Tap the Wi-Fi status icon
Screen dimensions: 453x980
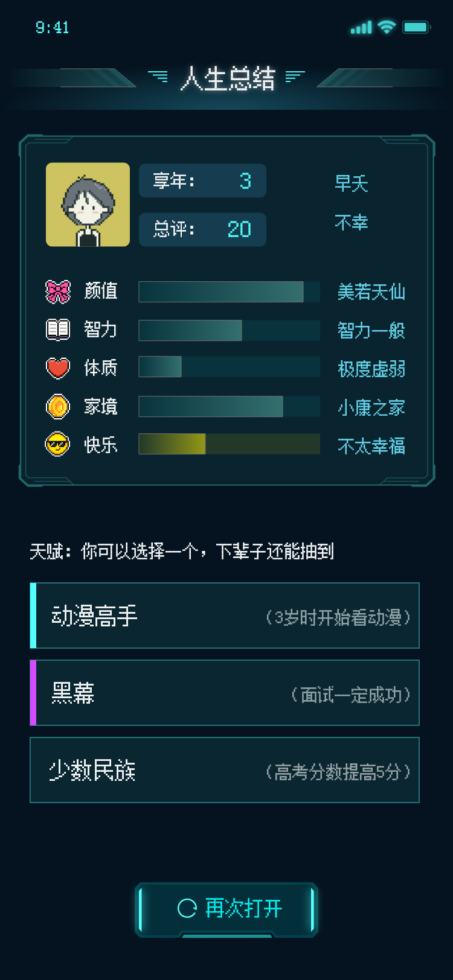point(387,27)
